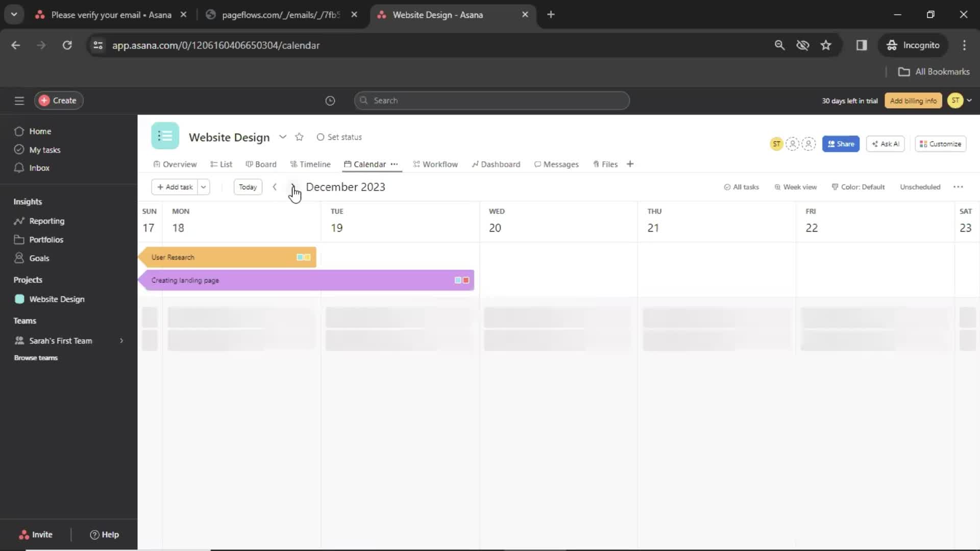The height and width of the screenshot is (551, 980).
Task: Click inside the search field
Action: pyautogui.click(x=492, y=101)
